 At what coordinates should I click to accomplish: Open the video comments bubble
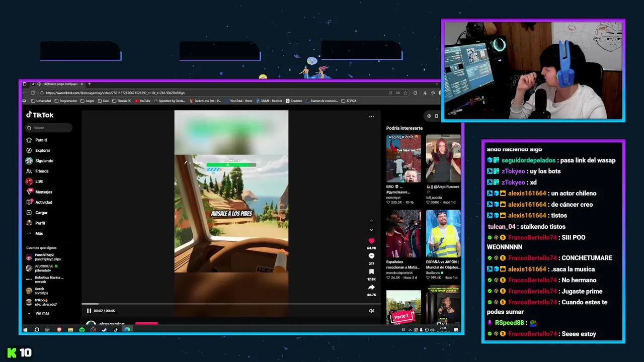pos(371,256)
